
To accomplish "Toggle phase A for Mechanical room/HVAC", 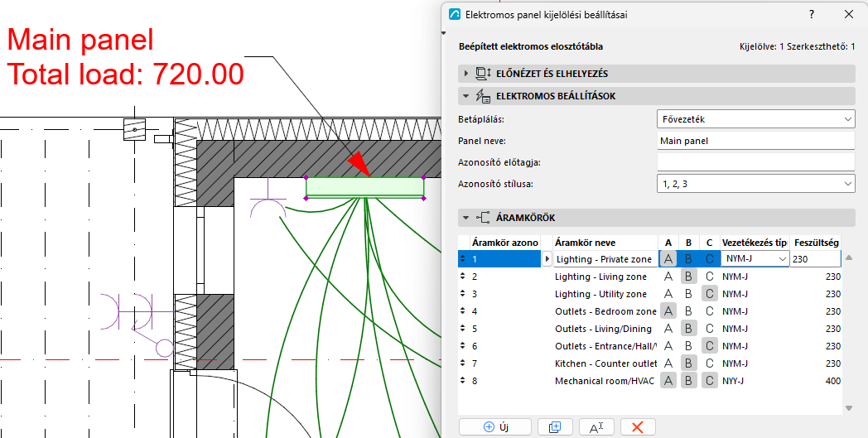I will (668, 381).
